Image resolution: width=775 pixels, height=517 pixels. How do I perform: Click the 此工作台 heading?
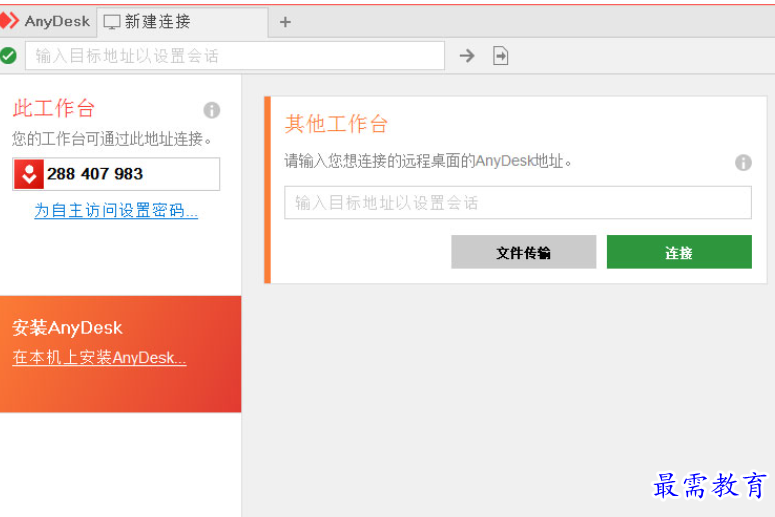click(53, 108)
